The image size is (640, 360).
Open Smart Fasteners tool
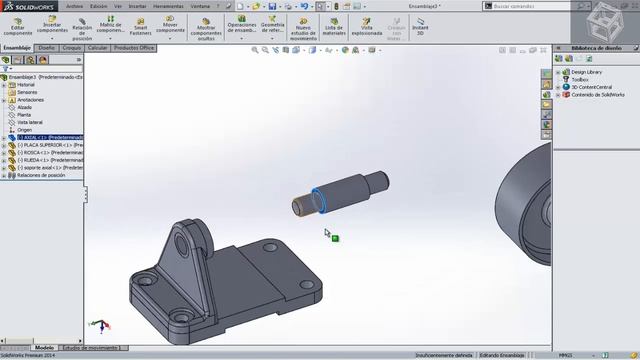coord(140,27)
